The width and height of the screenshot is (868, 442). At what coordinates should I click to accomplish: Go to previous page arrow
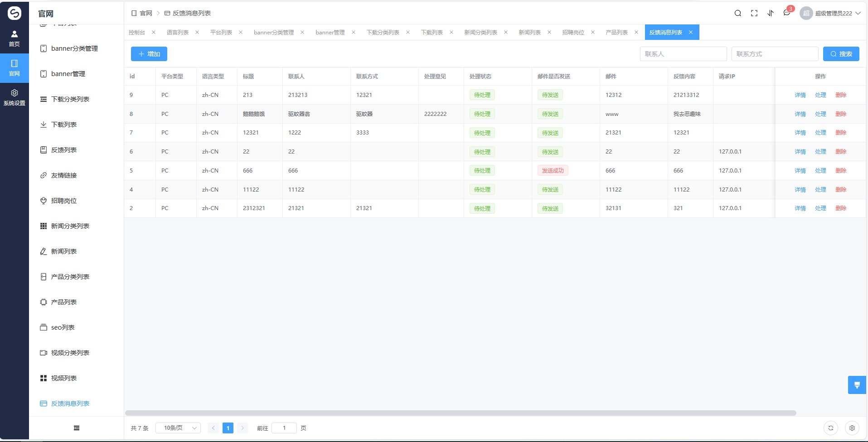click(x=213, y=428)
